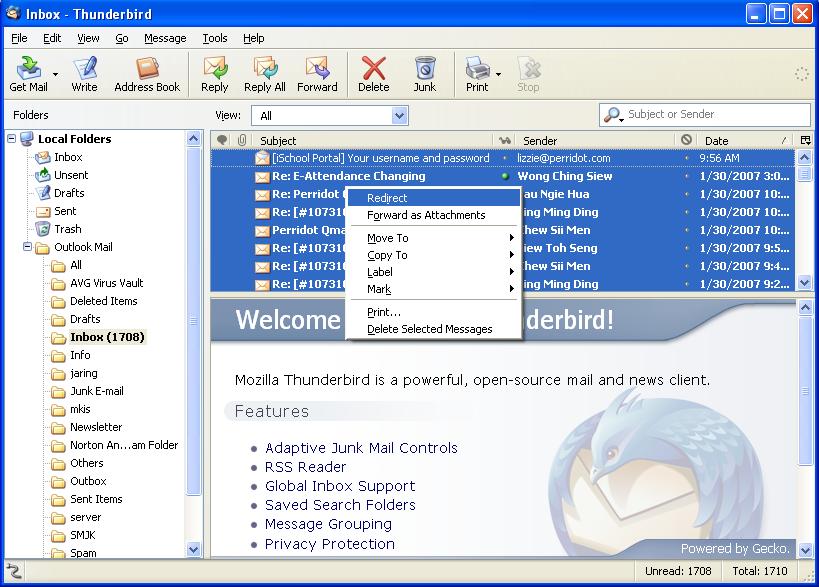This screenshot has width=819, height=587.
Task: Collapse the Local Folders tree
Action: tap(11, 139)
